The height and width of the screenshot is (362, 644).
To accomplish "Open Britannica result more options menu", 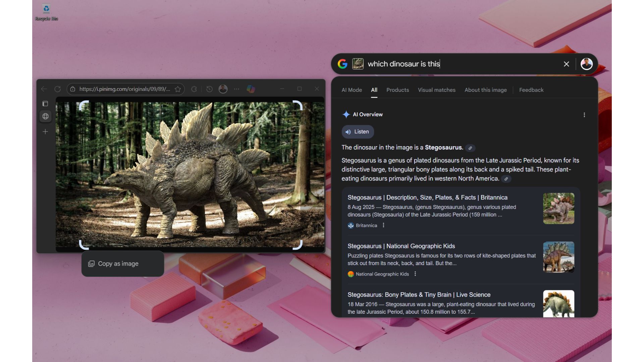I will (x=383, y=225).
